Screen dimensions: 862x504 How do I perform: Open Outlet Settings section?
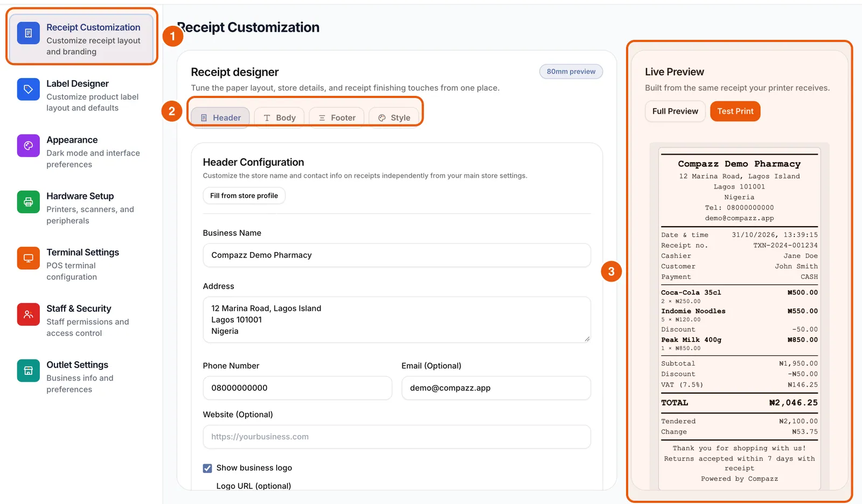tap(82, 377)
